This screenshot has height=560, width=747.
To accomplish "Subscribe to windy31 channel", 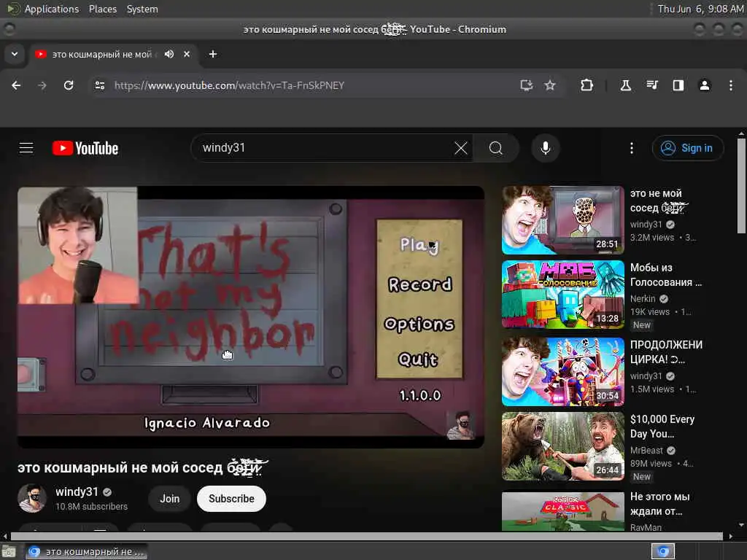I will pos(231,499).
